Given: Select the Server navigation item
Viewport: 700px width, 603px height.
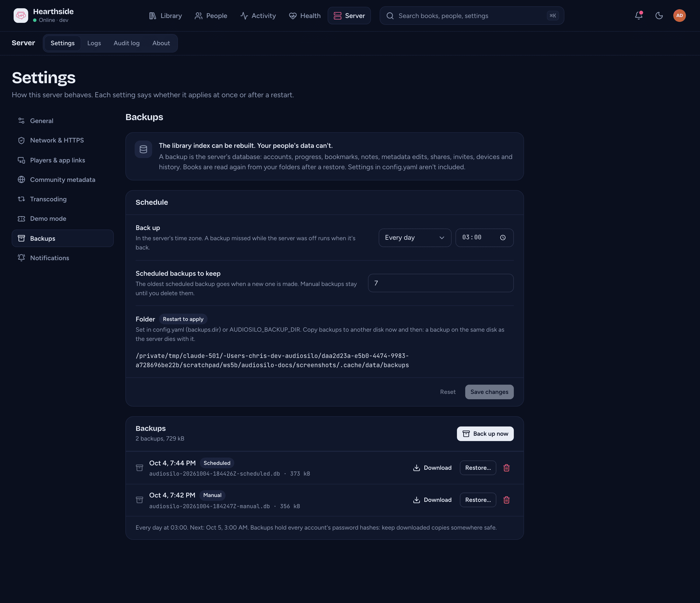Looking at the screenshot, I should pos(349,16).
